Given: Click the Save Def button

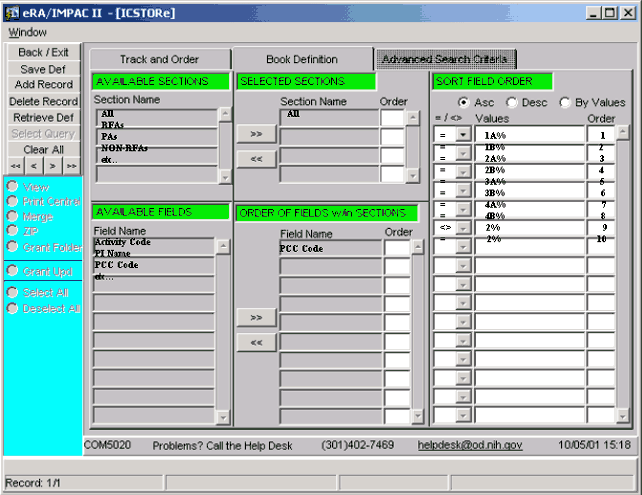Looking at the screenshot, I should pos(43,69).
